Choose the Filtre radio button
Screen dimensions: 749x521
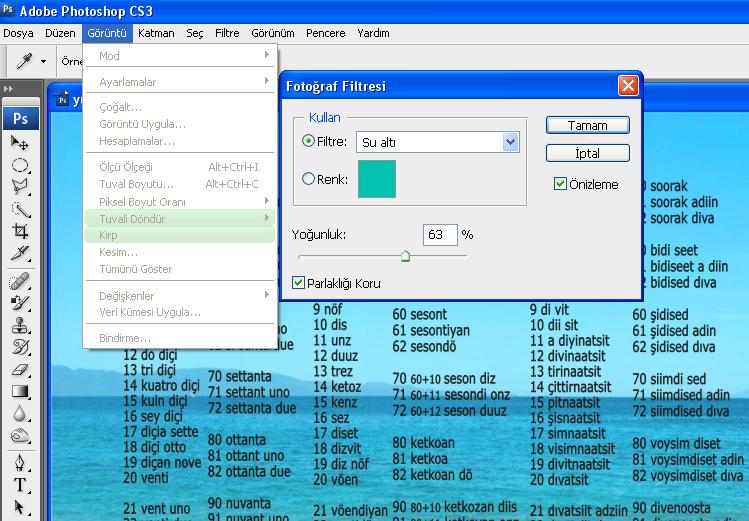tap(309, 141)
